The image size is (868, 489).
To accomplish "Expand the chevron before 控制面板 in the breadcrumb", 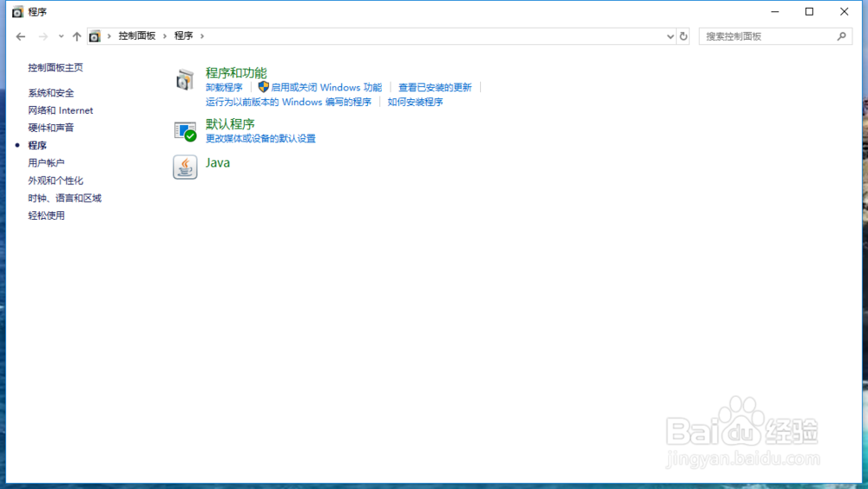I will click(109, 36).
